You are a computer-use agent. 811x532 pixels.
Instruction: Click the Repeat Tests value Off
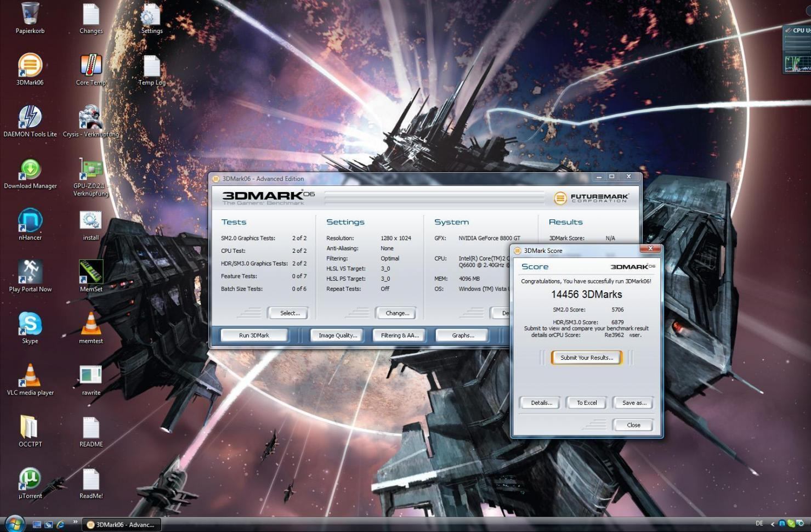tap(385, 288)
